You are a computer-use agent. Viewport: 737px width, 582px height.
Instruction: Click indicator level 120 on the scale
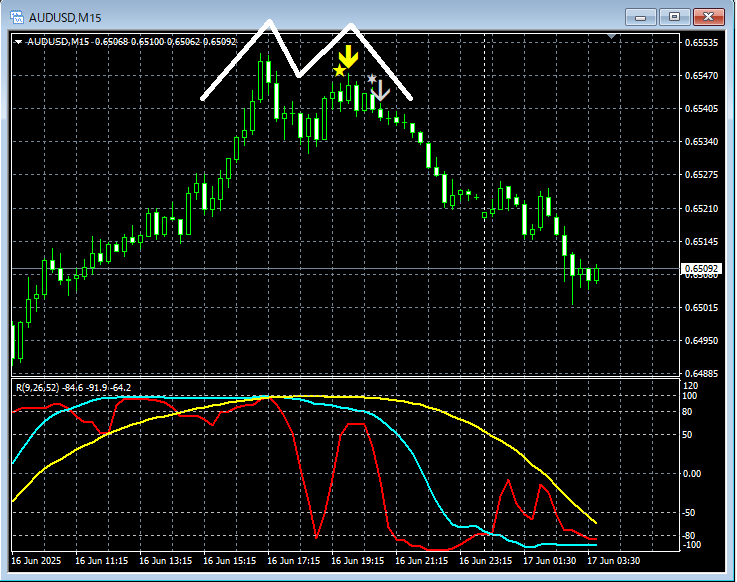click(x=690, y=386)
